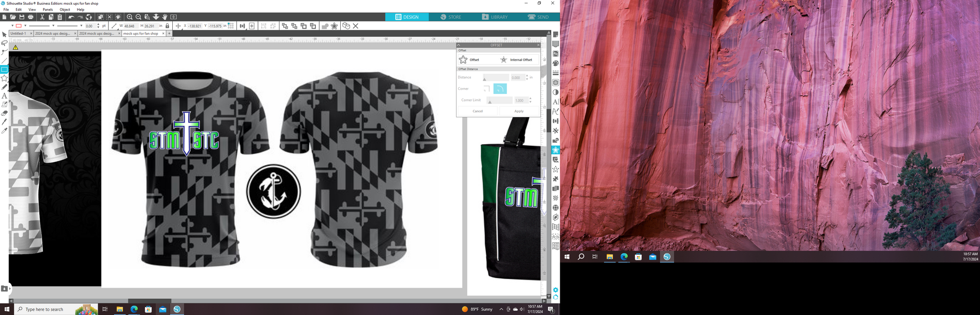
Task: Open the Fill color palette panel
Action: coord(556,63)
